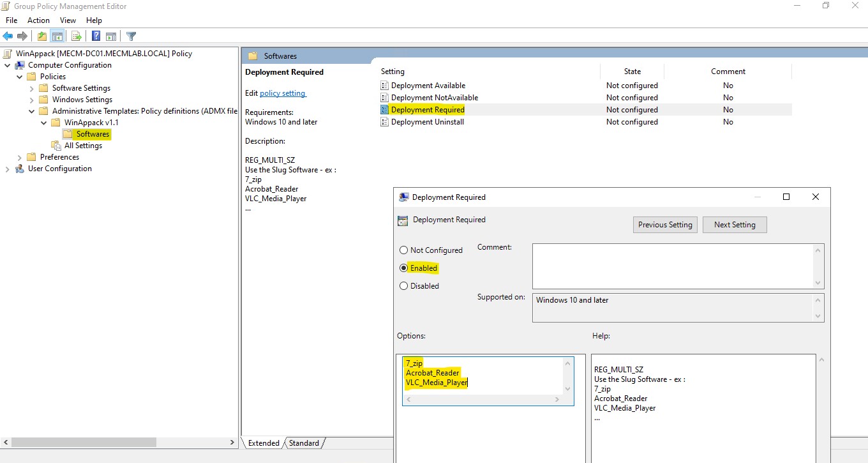Select the Not Configured radio button

403,250
